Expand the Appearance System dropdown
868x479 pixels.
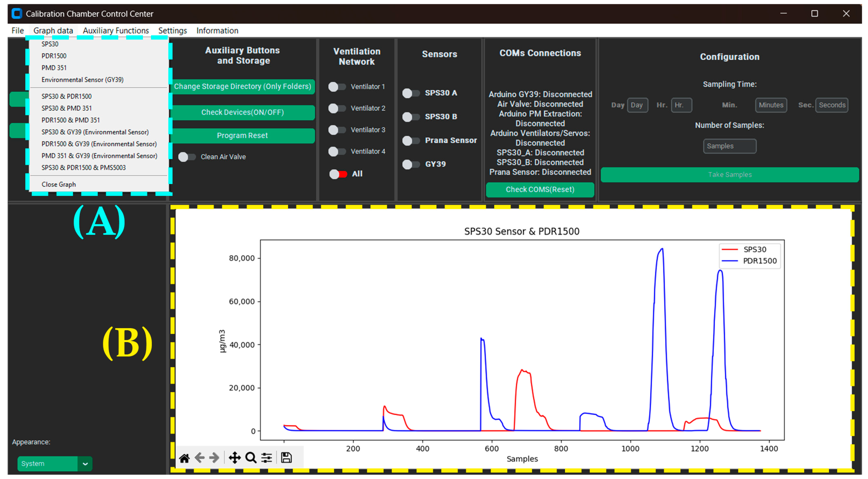pos(85,464)
